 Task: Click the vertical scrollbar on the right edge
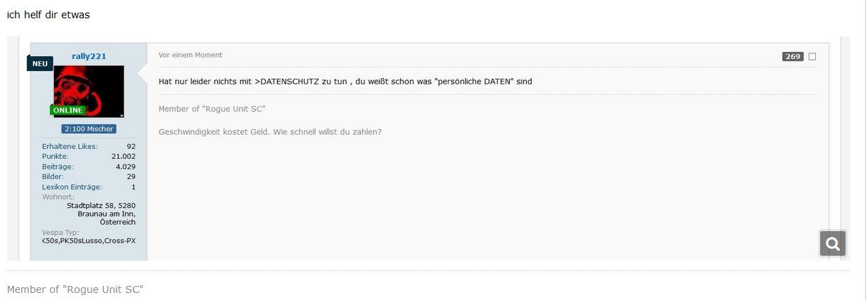[865, 141]
